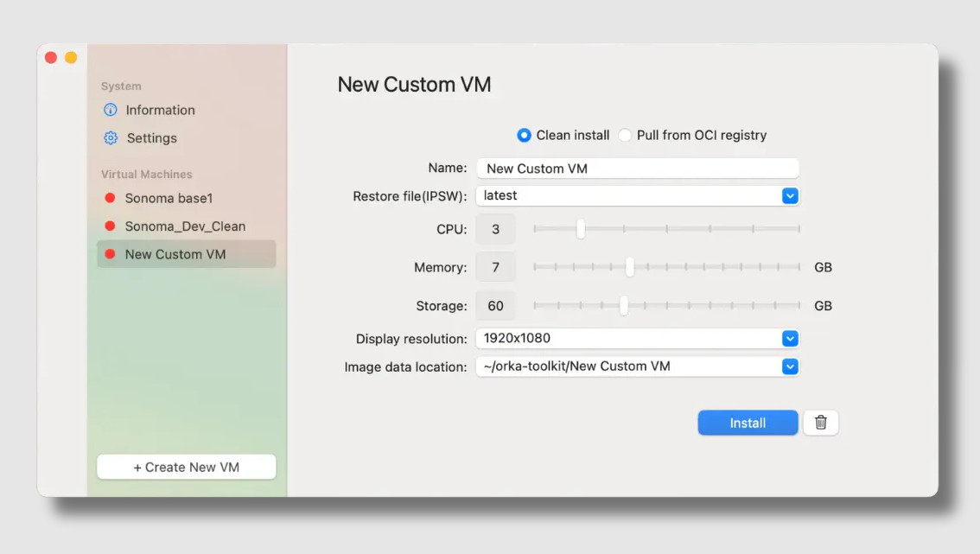Viewport: 980px width, 554px height.
Task: Click the Information circle icon in sidebar
Action: (x=111, y=110)
